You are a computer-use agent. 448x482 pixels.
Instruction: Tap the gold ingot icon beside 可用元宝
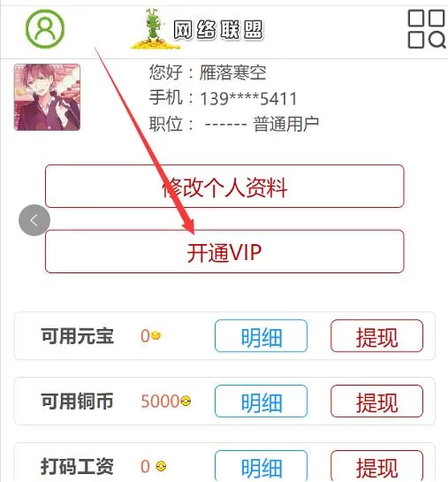pos(156,335)
